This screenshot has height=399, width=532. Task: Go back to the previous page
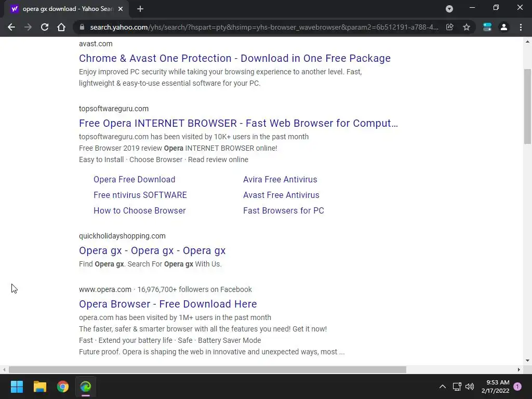pos(11,27)
